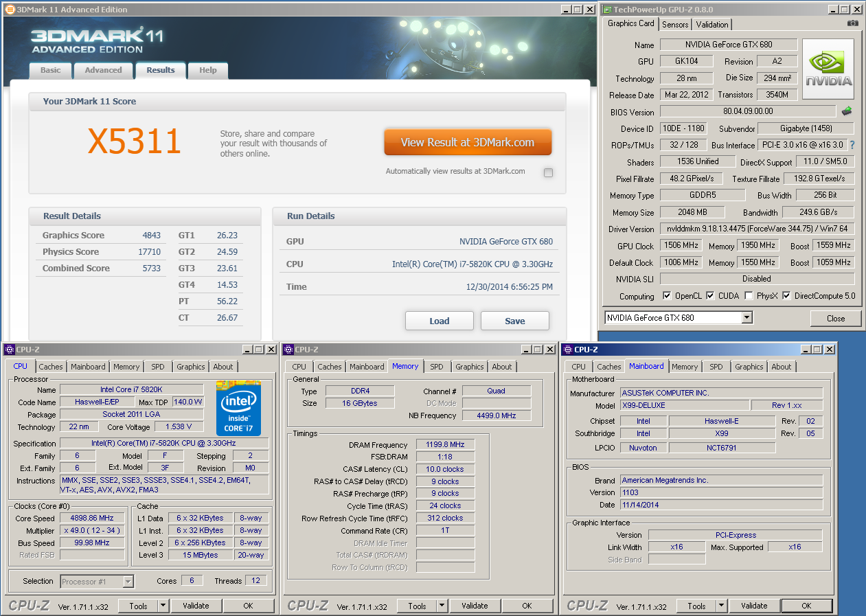
Task: Click the Driver Version field in GPU-Z
Action: point(757,229)
